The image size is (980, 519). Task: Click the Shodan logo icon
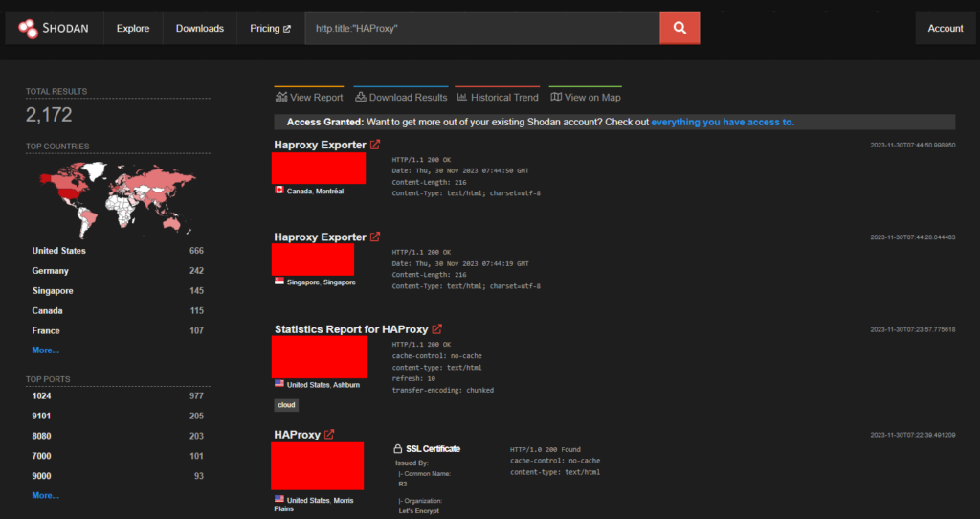[x=28, y=28]
